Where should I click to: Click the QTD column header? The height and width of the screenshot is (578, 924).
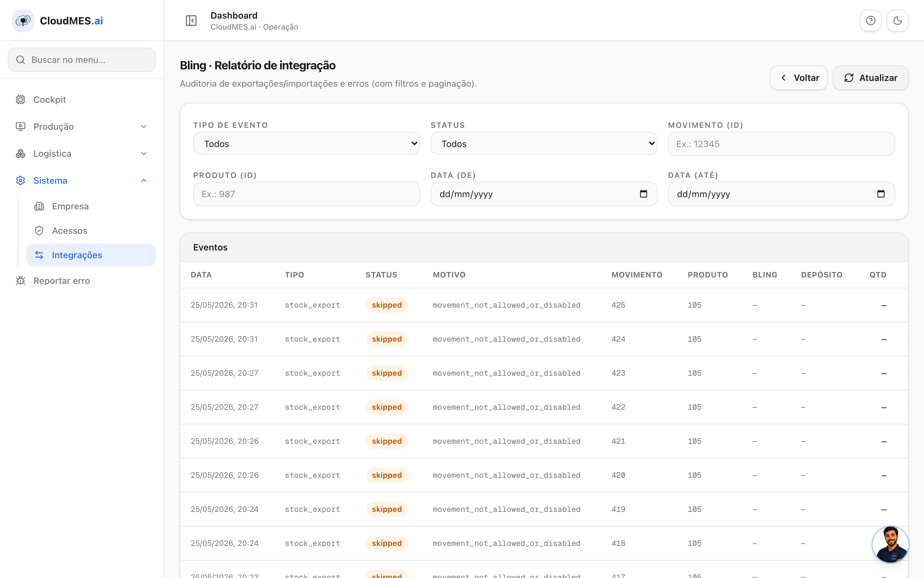(x=878, y=275)
